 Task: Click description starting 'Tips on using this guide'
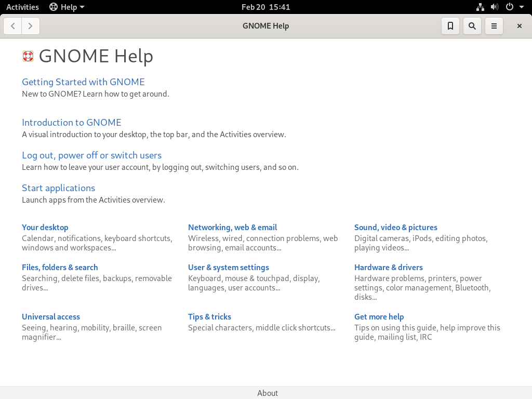pos(427,332)
